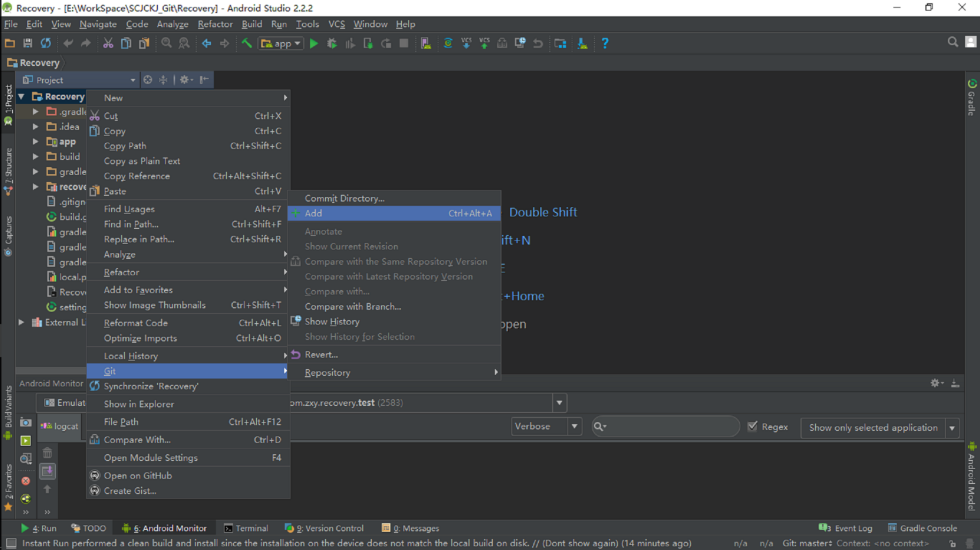Screen dimensions: 980x550
Task: Click the Cut scissors toolbar icon
Action: (108, 43)
